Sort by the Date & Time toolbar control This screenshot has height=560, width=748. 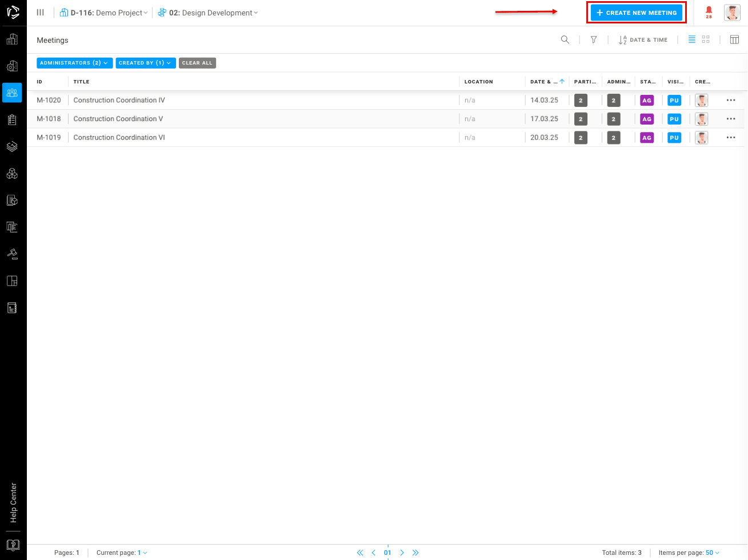pos(643,40)
